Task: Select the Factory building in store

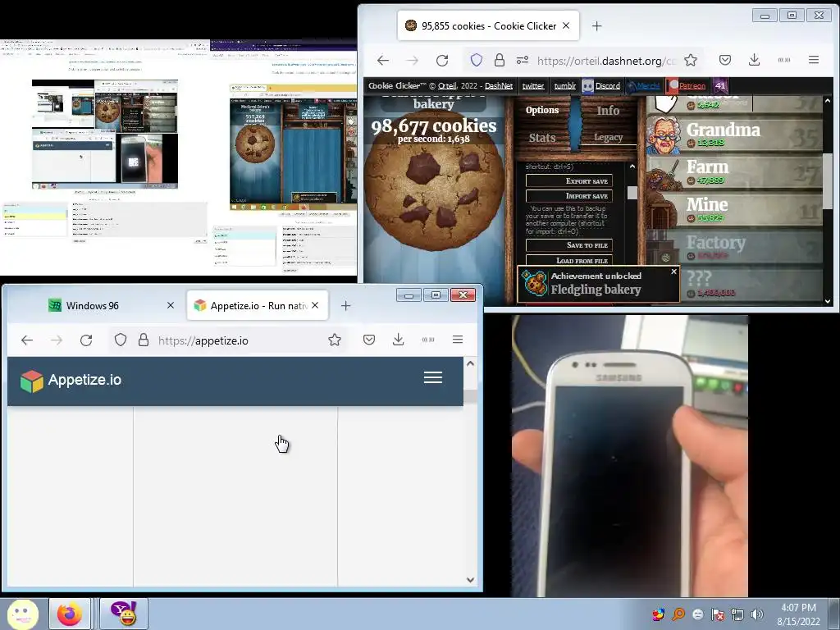Action: (734, 246)
